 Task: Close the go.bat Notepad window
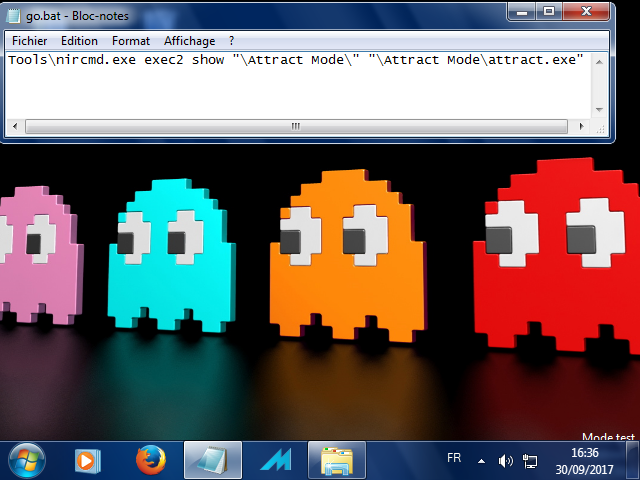(x=586, y=11)
